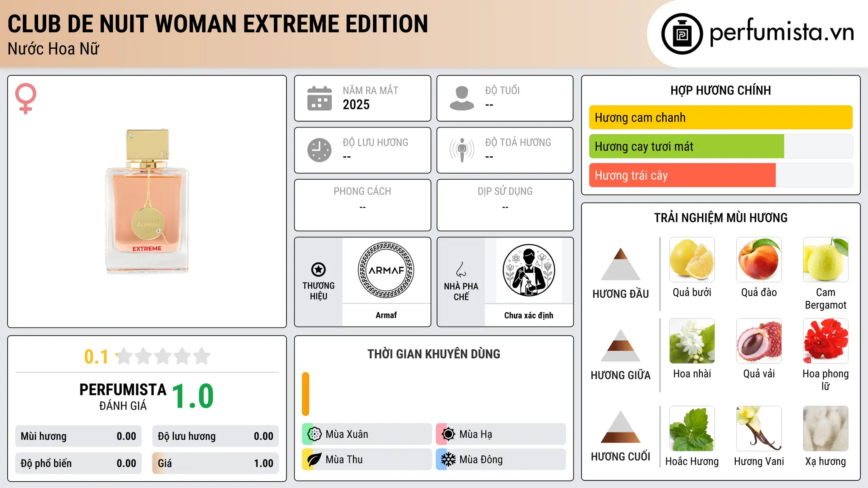Click the Dịp sử dụng info card
The width and height of the screenshot is (868, 488).
click(505, 205)
